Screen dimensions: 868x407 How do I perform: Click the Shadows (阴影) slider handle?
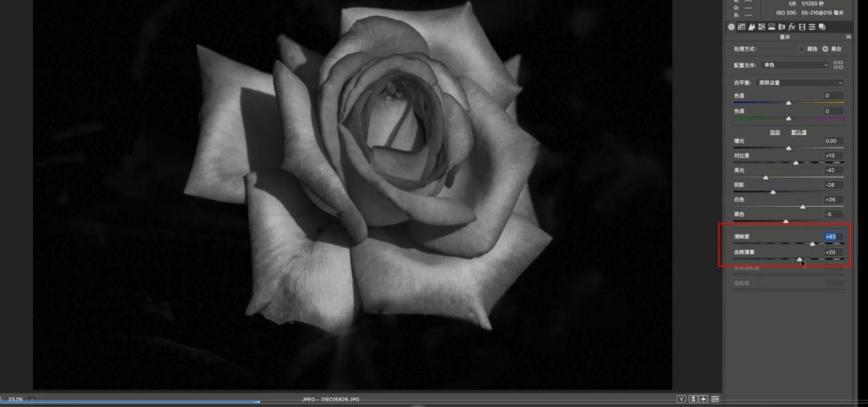tap(773, 192)
